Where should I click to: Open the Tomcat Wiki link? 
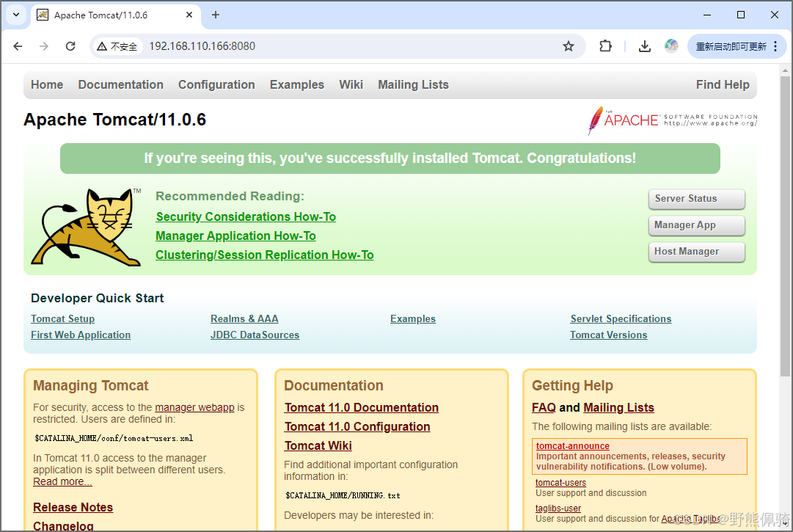pyautogui.click(x=318, y=446)
